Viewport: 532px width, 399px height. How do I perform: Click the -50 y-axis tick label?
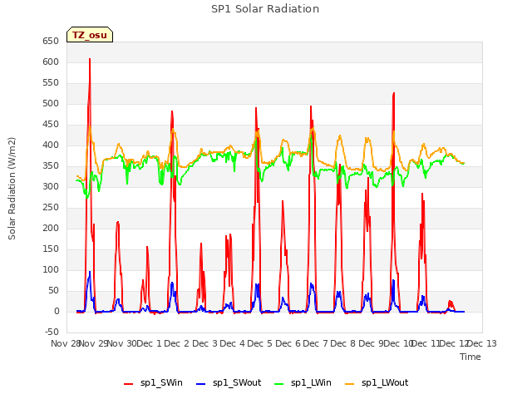pos(52,332)
